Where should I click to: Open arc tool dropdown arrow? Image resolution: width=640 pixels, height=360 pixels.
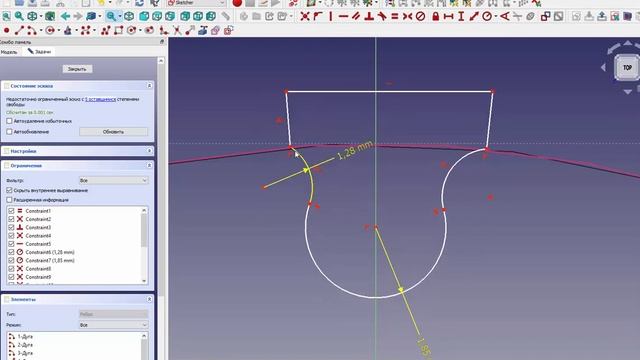41,31
